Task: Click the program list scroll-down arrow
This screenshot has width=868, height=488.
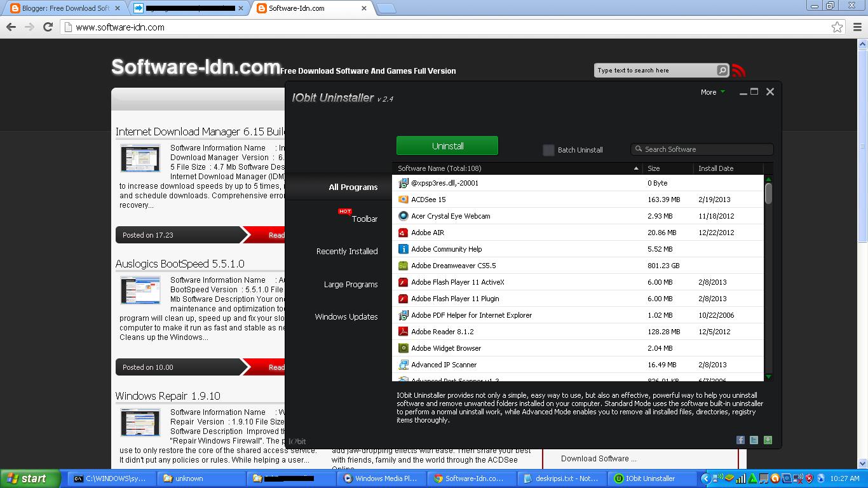Action: [x=768, y=377]
